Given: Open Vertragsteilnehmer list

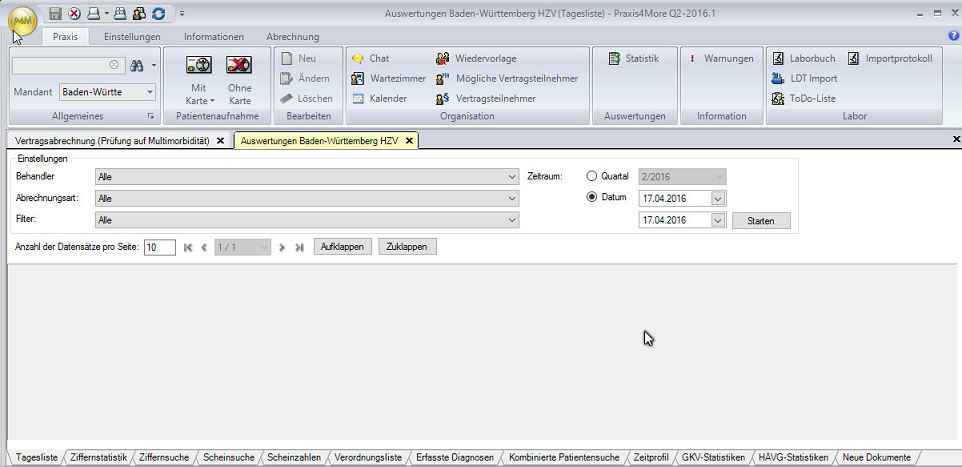Looking at the screenshot, I should (486, 98).
